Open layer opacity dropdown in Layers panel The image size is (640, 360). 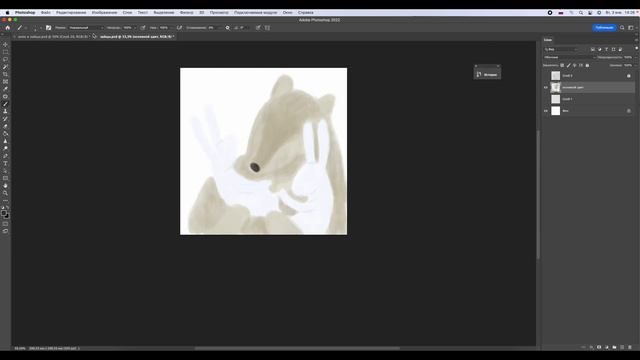click(636, 58)
